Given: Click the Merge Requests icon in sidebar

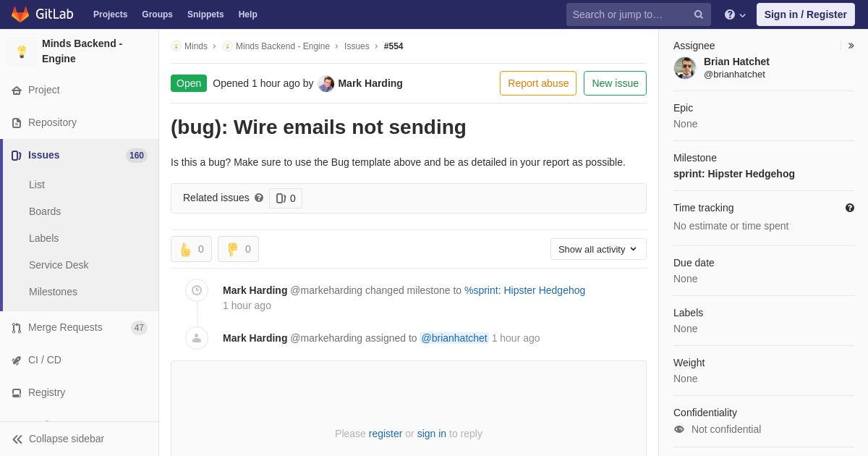Looking at the screenshot, I should pos(17,328).
